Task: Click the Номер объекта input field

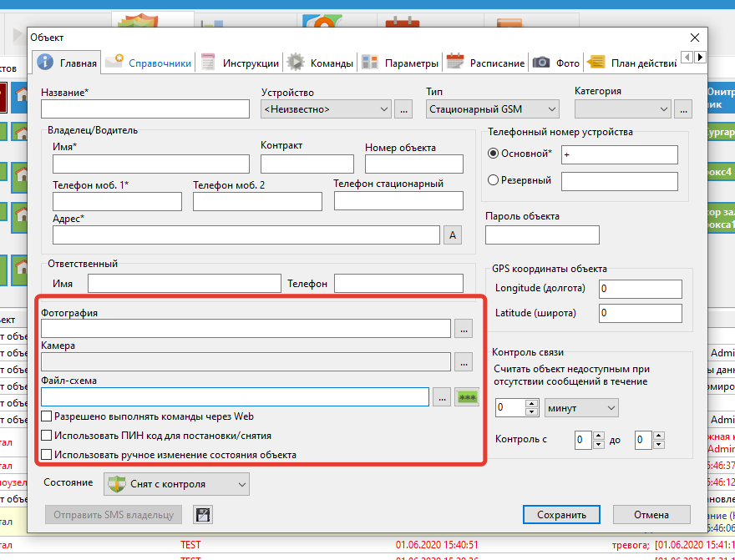Action: 414,164
